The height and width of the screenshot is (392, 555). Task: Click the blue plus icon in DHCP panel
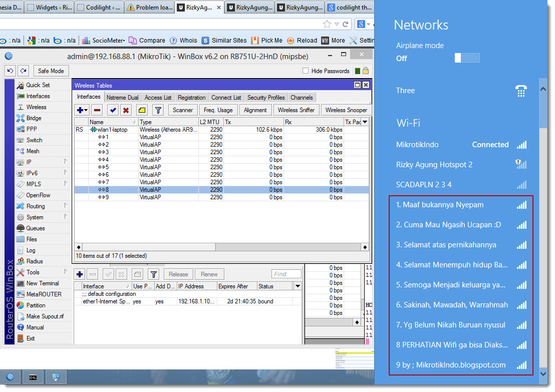pyautogui.click(x=80, y=274)
